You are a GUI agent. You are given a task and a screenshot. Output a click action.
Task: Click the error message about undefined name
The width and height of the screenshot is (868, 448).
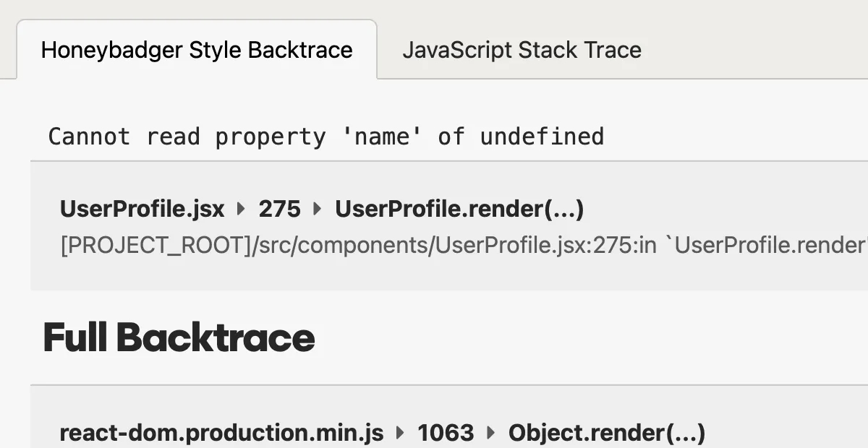(325, 136)
